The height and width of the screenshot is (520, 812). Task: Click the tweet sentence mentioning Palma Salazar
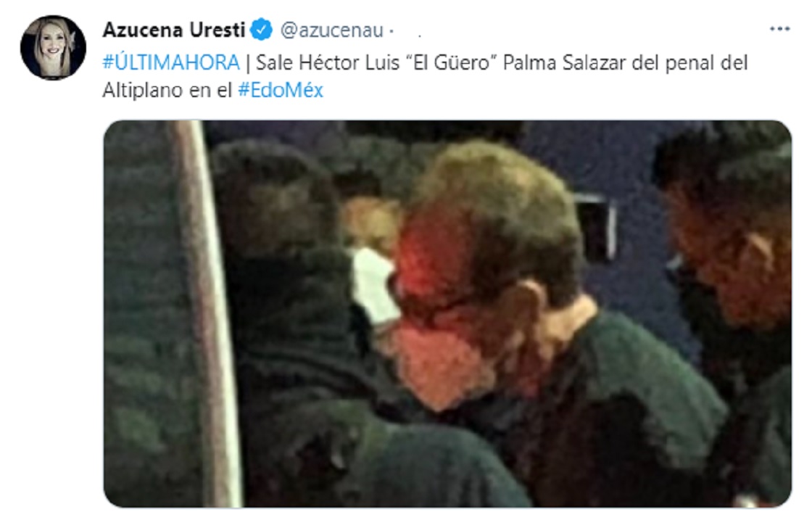click(x=425, y=76)
